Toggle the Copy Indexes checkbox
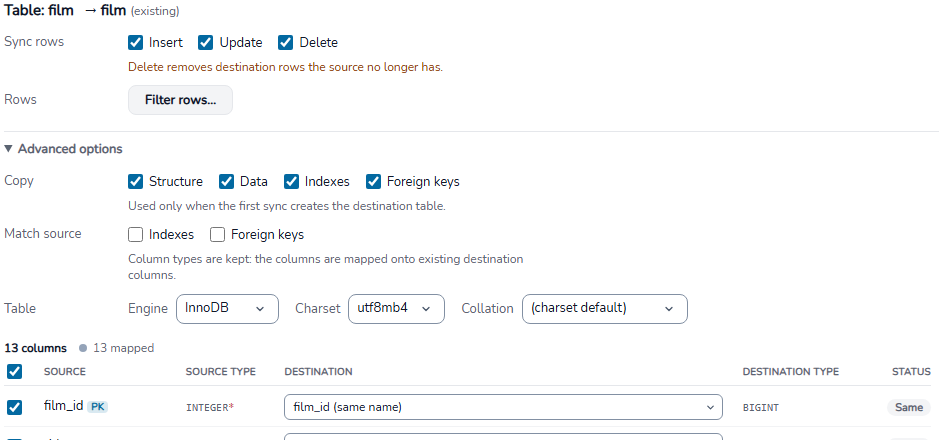The height and width of the screenshot is (440, 943). (x=291, y=182)
